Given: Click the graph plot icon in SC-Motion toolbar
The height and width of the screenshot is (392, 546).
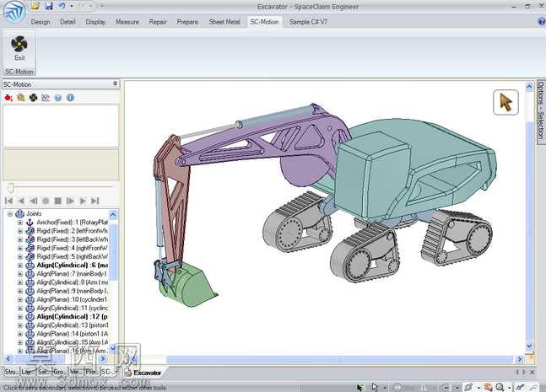Looking at the screenshot, I should pos(46,98).
